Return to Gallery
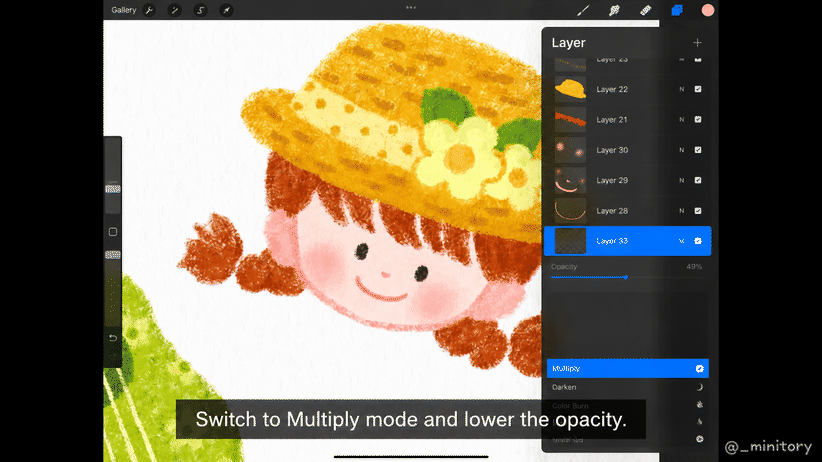The width and height of the screenshot is (822, 462). pos(124,10)
